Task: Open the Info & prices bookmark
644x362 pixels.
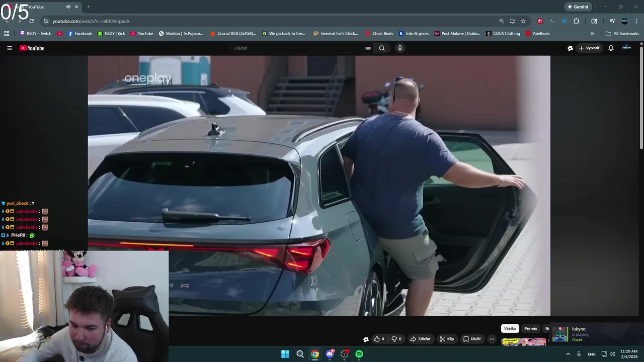Action: (414, 34)
